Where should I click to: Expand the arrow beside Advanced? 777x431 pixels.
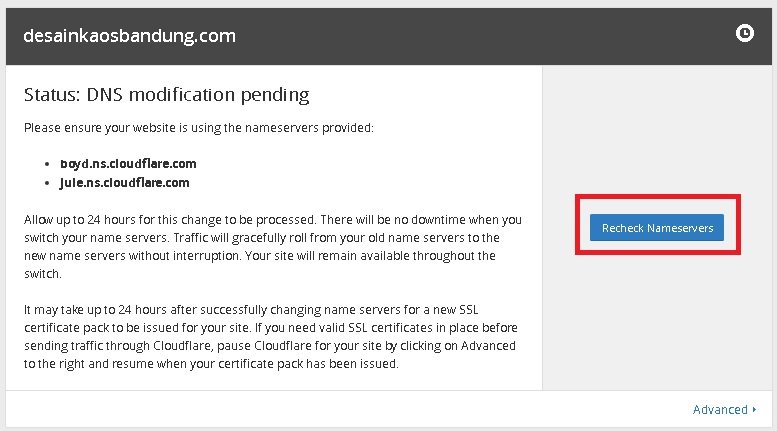[x=754, y=410]
